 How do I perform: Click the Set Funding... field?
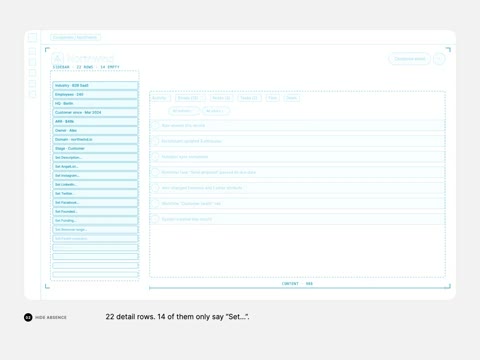click(95, 221)
